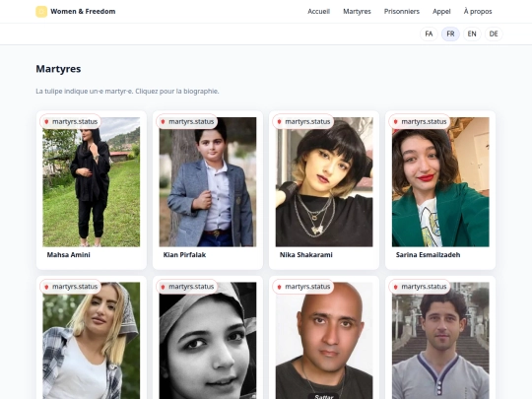Click the name Mahsa Amini
Image resolution: width=532 pixels, height=399 pixels.
coord(69,255)
